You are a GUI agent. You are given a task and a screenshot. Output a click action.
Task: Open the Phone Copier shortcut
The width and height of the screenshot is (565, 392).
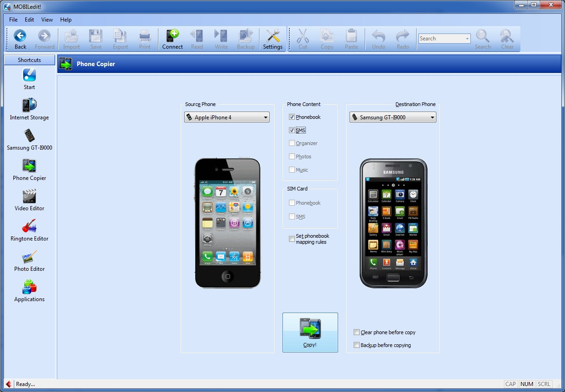(x=29, y=170)
